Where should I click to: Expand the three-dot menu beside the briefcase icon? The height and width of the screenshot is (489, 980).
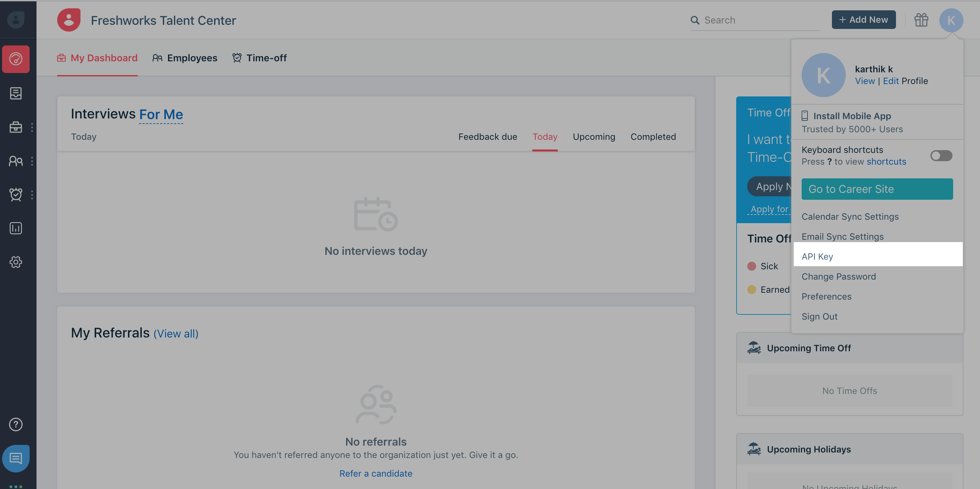tap(32, 127)
